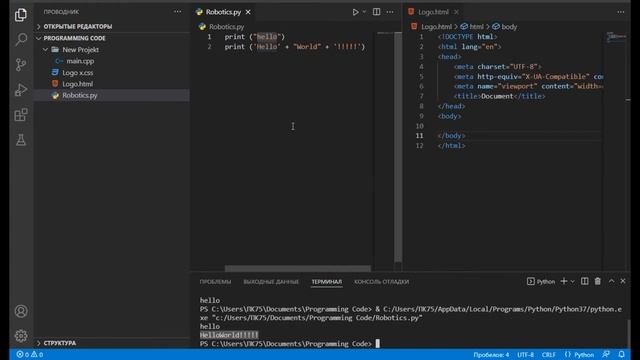Open Explorer panel more actions menu

(178, 12)
